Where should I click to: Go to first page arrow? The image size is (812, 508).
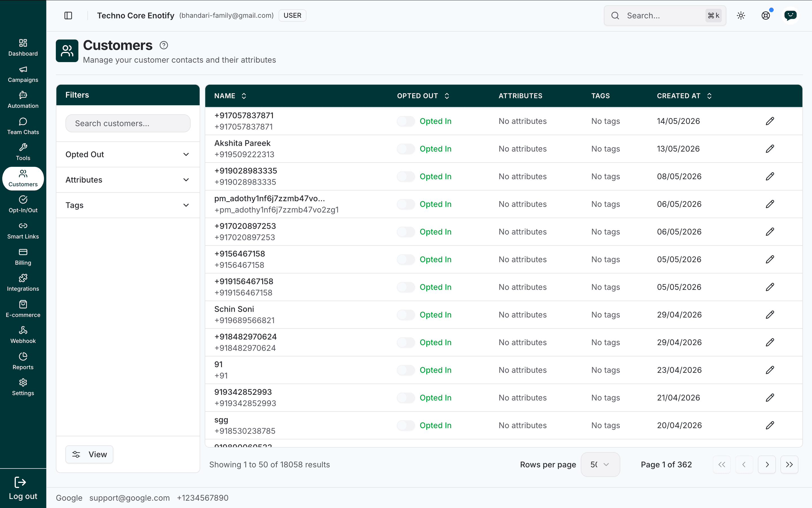click(x=722, y=464)
